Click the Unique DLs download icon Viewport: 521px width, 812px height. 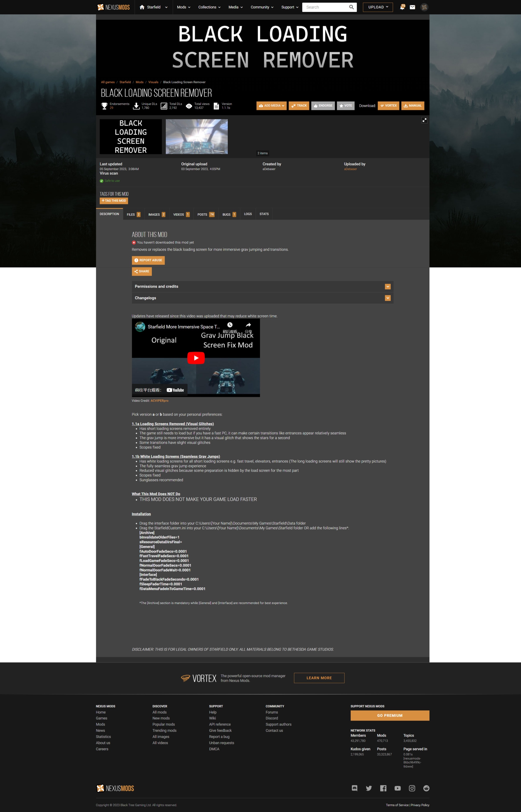(136, 106)
